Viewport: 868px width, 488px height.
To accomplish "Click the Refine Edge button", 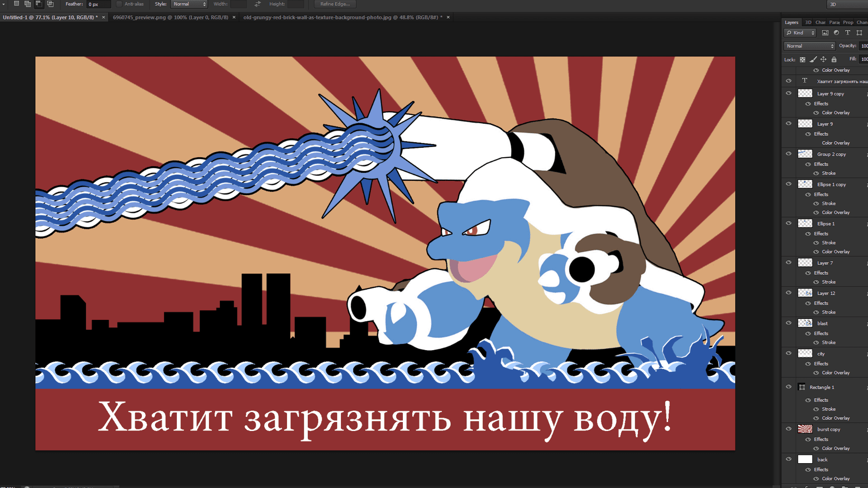I will [335, 4].
